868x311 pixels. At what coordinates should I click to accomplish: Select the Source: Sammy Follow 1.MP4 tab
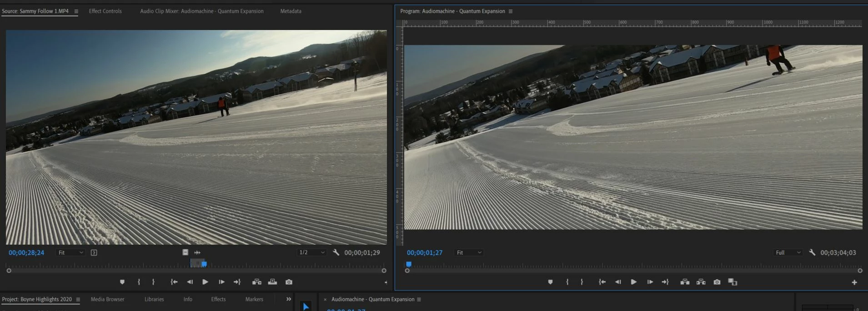(x=35, y=11)
